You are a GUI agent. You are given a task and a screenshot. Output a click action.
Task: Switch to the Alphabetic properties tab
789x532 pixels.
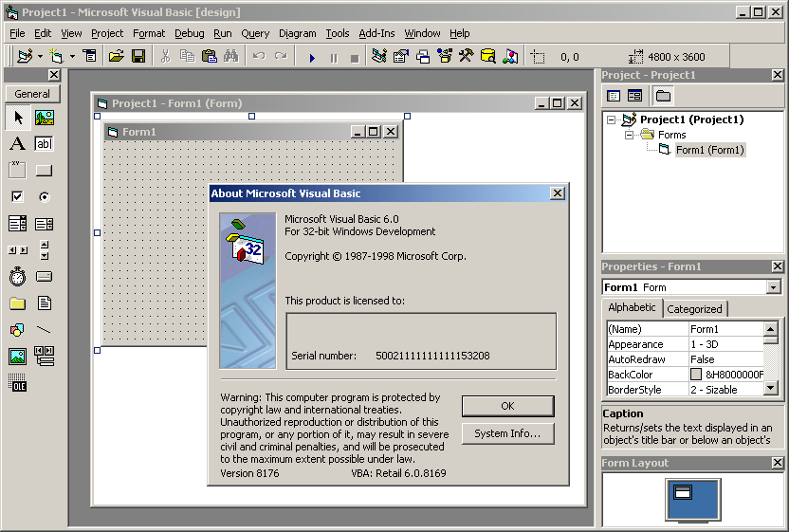(x=632, y=307)
